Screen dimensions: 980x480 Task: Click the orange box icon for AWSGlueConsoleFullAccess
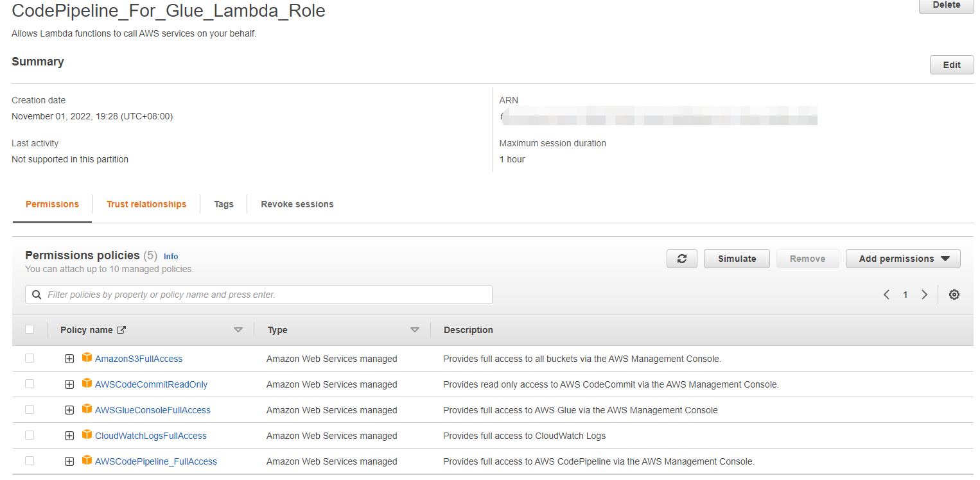pos(87,409)
